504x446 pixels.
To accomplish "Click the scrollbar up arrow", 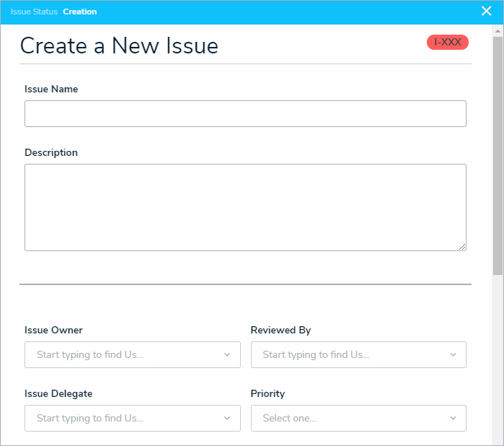I will (x=498, y=32).
